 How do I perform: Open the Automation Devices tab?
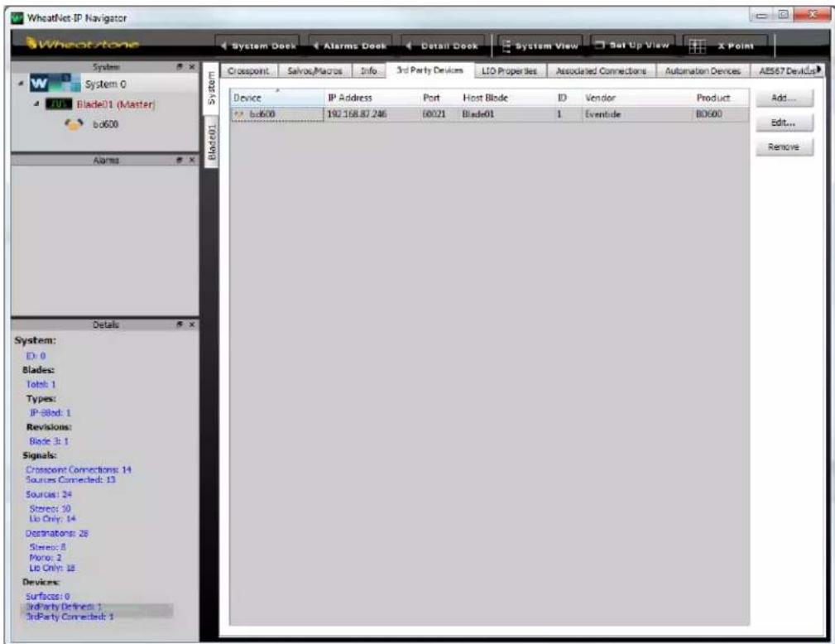703,71
